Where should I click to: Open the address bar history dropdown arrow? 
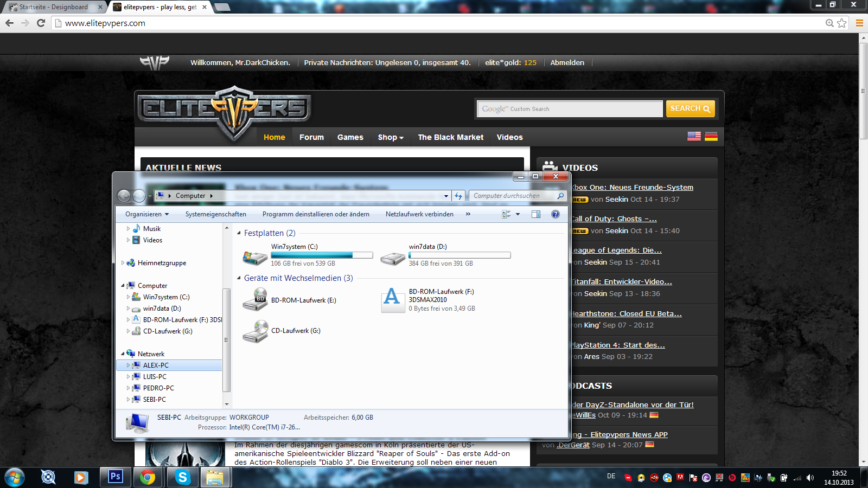(x=446, y=196)
